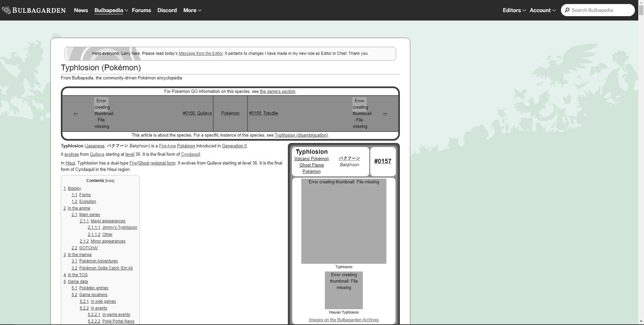Open the evolves link
644x325 pixels.
coord(72,154)
